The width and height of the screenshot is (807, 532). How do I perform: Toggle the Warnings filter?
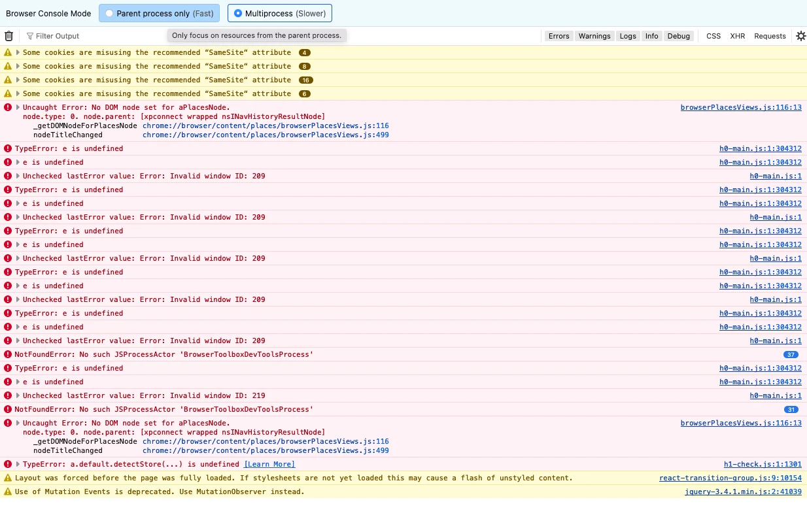click(594, 36)
